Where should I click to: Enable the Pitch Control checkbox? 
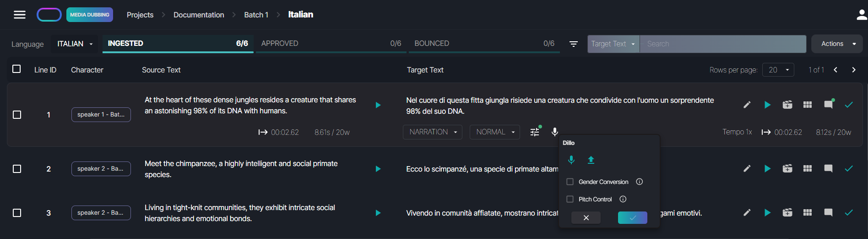570,199
